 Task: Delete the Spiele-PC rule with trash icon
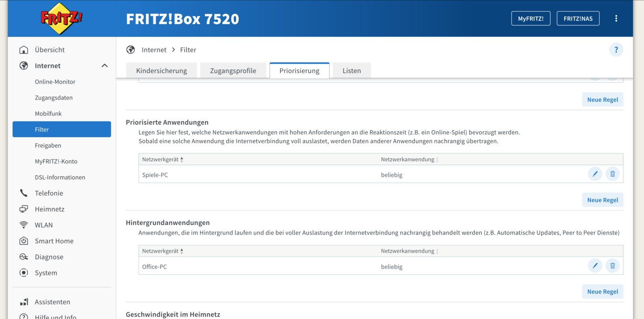coord(613,174)
